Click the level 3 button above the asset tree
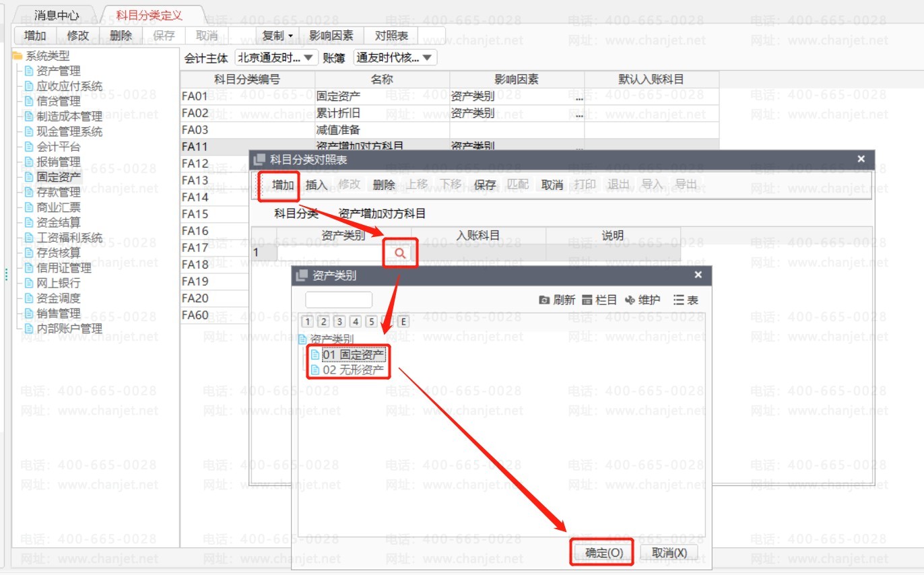This screenshot has width=924, height=575. [340, 322]
